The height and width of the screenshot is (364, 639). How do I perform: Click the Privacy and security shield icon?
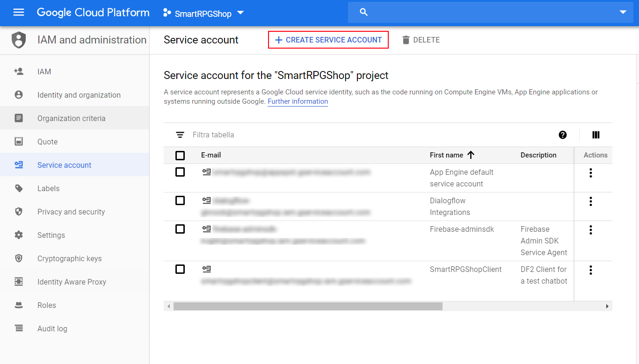(x=19, y=212)
